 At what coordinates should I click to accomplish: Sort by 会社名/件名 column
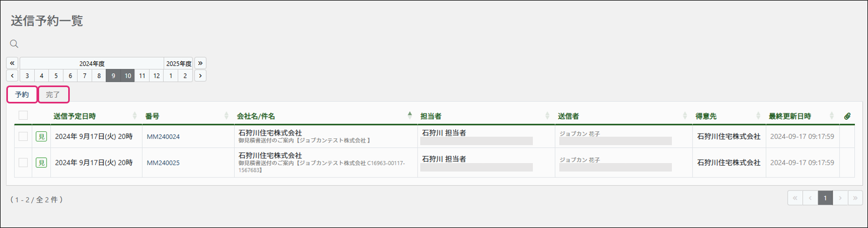pyautogui.click(x=256, y=116)
